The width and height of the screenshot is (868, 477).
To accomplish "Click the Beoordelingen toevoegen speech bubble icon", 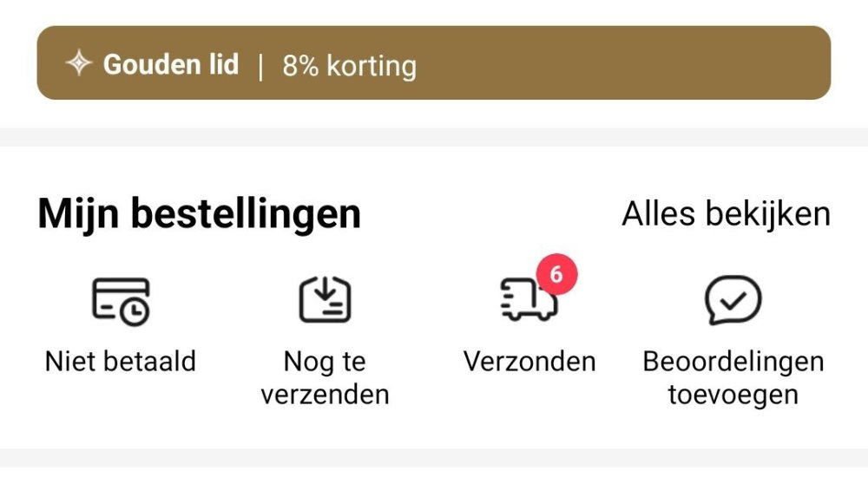I will [x=733, y=301].
